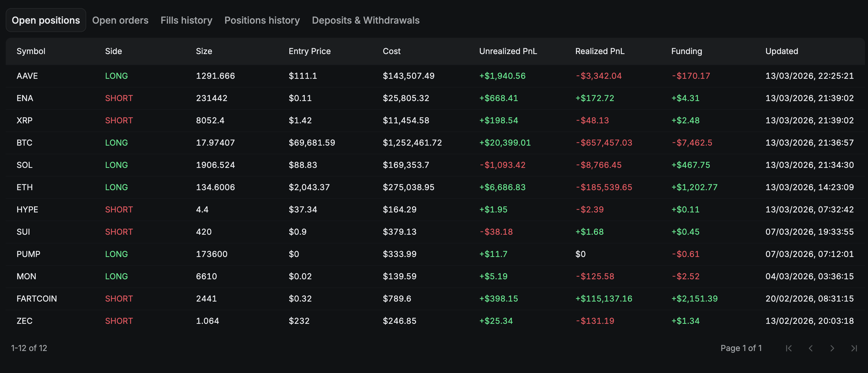The image size is (868, 373).
Task: Click BTC realized PnL -$657,457.03
Action: tap(604, 143)
